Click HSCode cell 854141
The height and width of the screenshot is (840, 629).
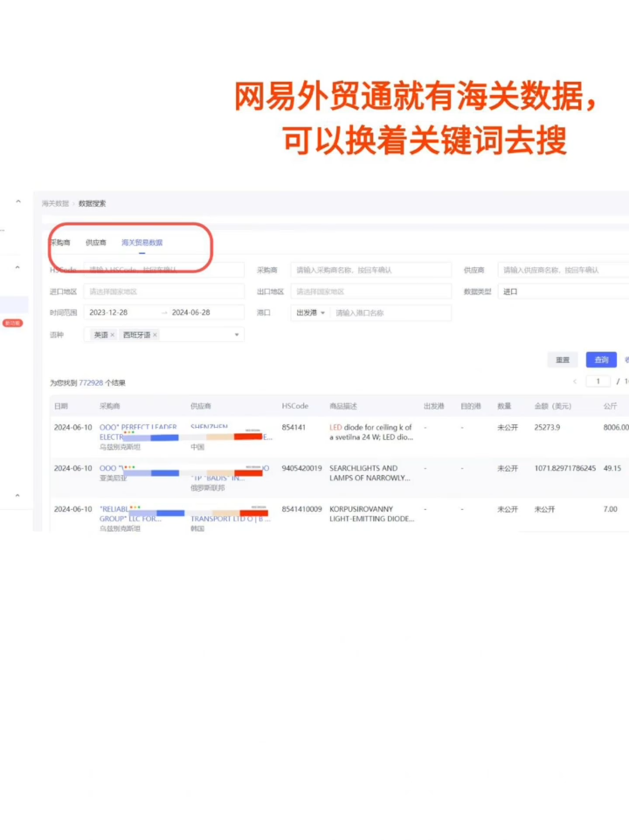pos(294,427)
